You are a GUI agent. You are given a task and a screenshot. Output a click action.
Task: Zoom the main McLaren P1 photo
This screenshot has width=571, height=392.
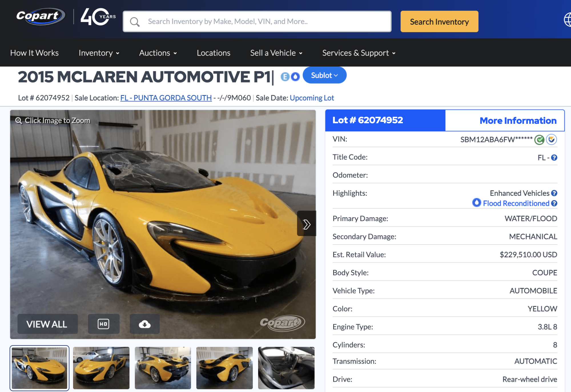click(x=163, y=224)
